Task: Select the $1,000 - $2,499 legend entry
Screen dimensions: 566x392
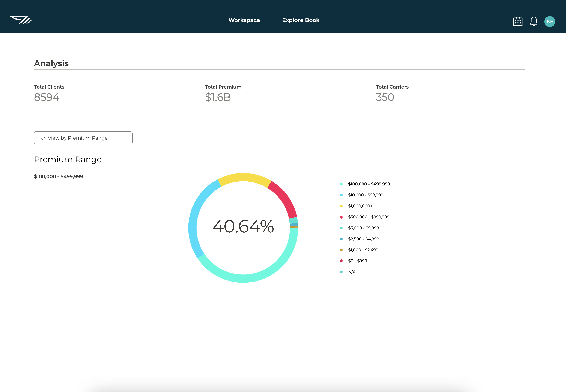Action: (359, 250)
